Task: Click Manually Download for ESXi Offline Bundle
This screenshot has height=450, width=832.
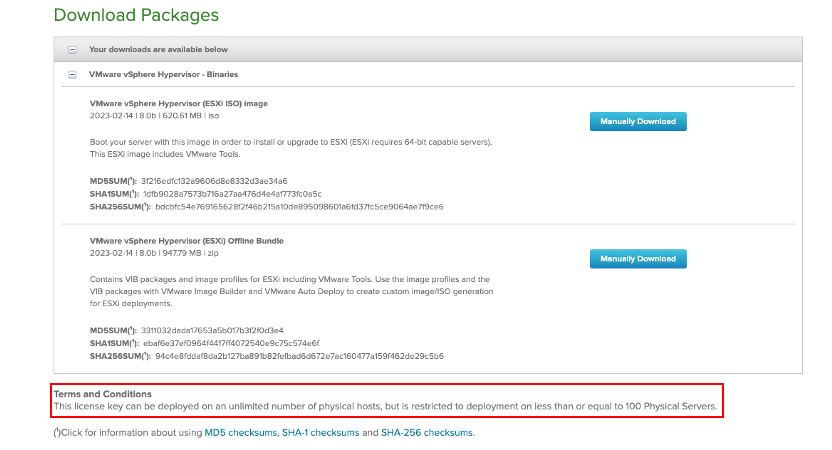Action: pyautogui.click(x=638, y=259)
